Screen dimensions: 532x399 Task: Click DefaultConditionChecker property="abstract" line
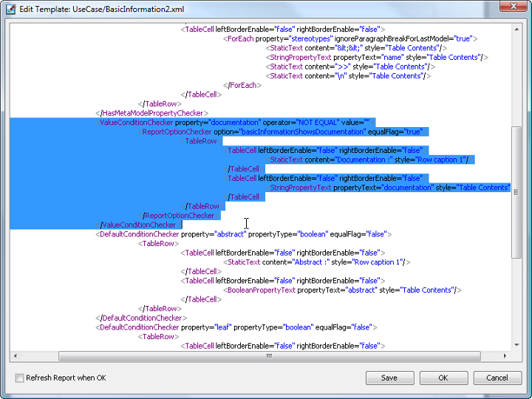[x=244, y=234]
